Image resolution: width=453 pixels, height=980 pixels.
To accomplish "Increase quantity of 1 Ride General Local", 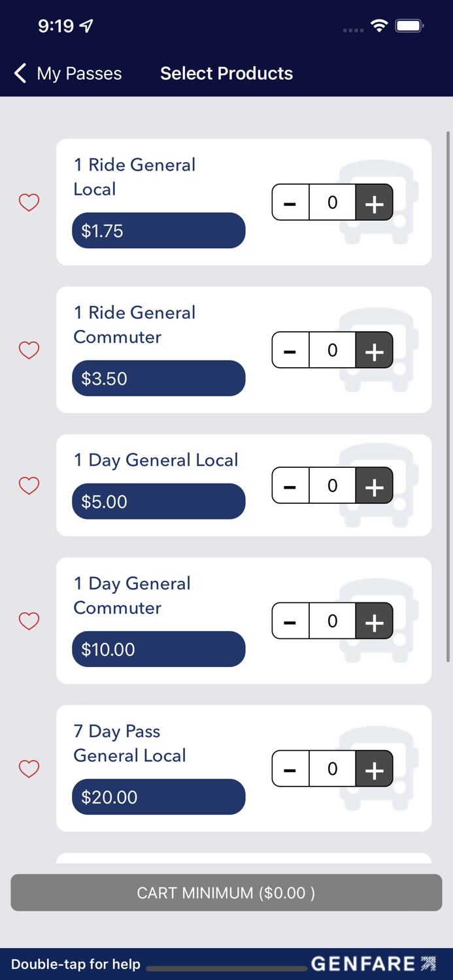I will 374,203.
